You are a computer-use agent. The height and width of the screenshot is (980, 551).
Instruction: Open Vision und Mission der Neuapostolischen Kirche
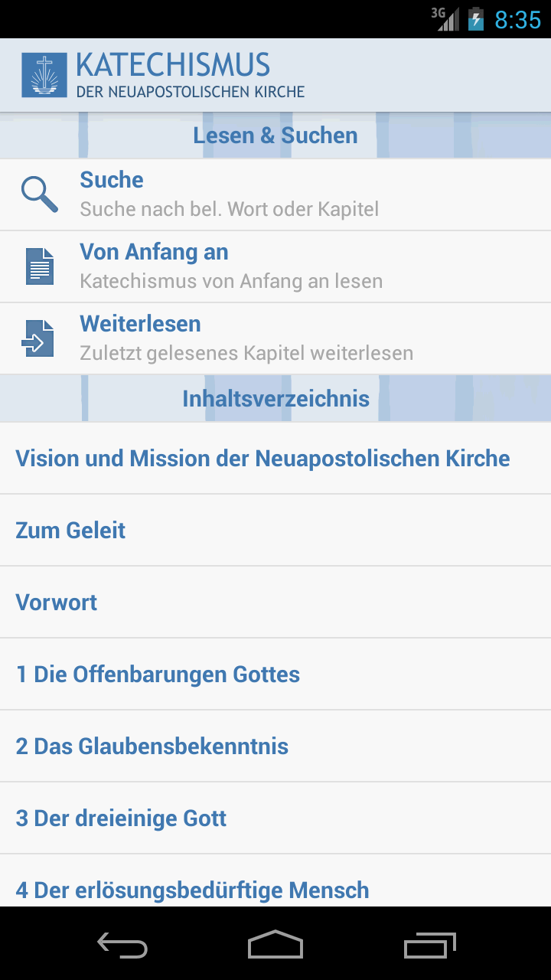point(262,459)
